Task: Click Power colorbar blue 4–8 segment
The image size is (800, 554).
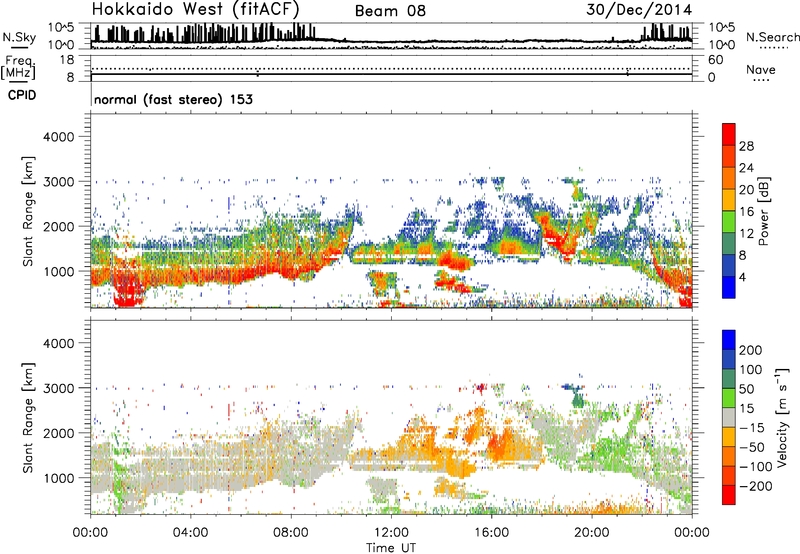Action: click(x=729, y=266)
